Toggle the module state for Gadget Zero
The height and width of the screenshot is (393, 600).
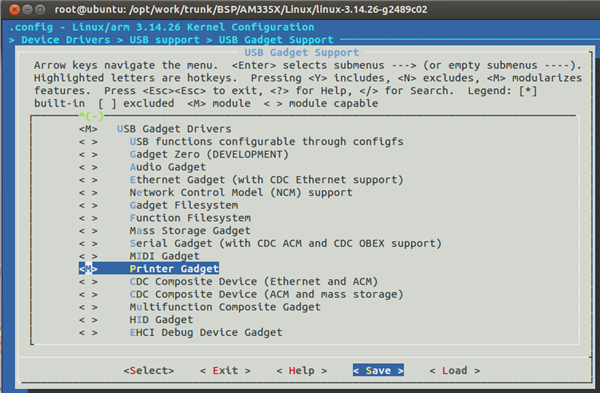(x=88, y=155)
